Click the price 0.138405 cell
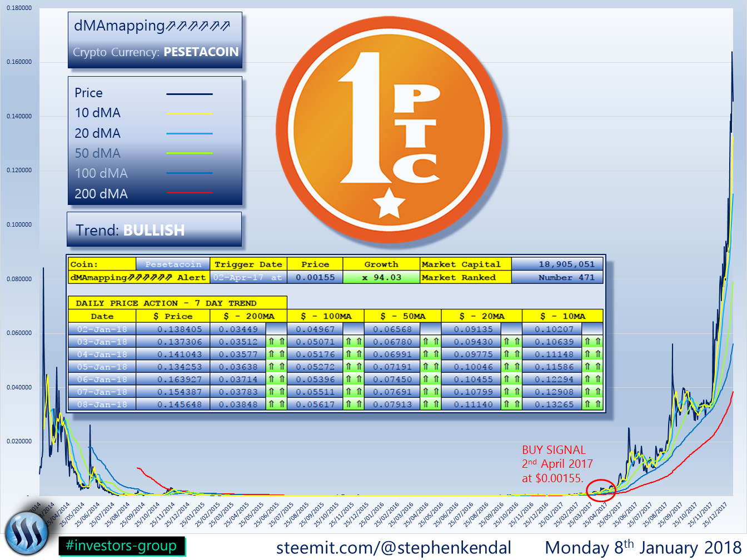 173,329
